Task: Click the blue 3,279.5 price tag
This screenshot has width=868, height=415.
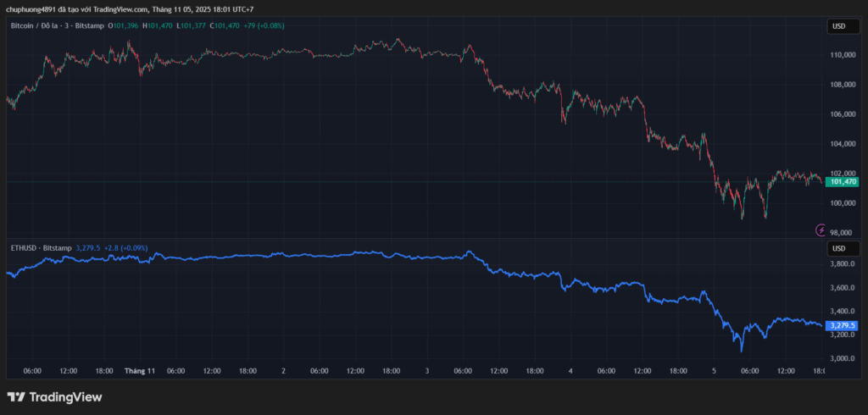Action: (x=843, y=325)
